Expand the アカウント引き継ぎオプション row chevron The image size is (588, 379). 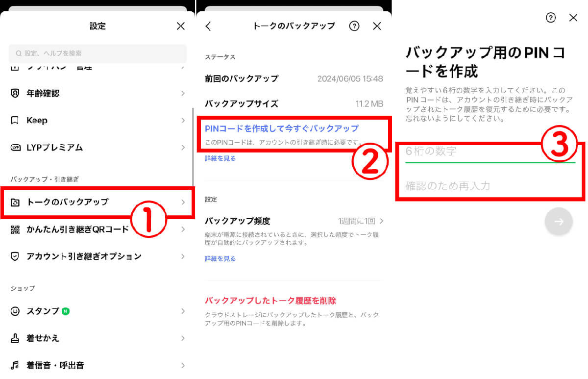click(x=183, y=256)
